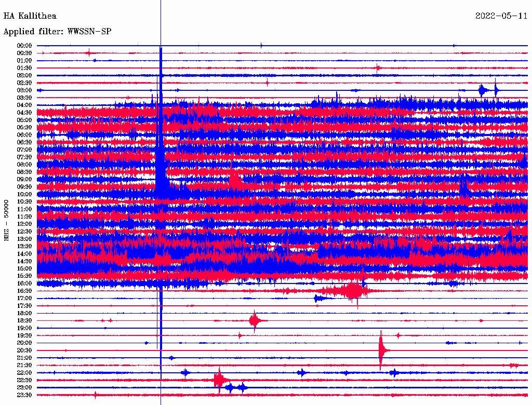Click the 05:00 time label
The image size is (532, 405).
[x=24, y=120]
